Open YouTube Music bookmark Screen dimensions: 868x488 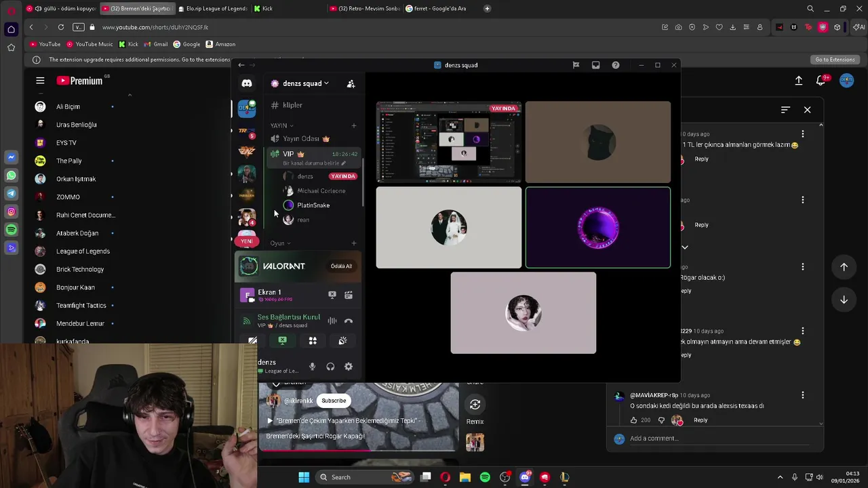point(90,44)
